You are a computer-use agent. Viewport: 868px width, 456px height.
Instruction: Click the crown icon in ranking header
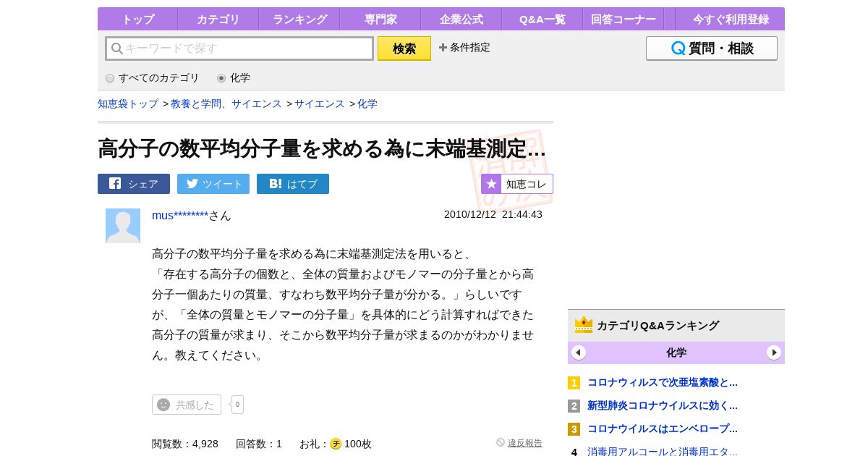[x=584, y=325]
